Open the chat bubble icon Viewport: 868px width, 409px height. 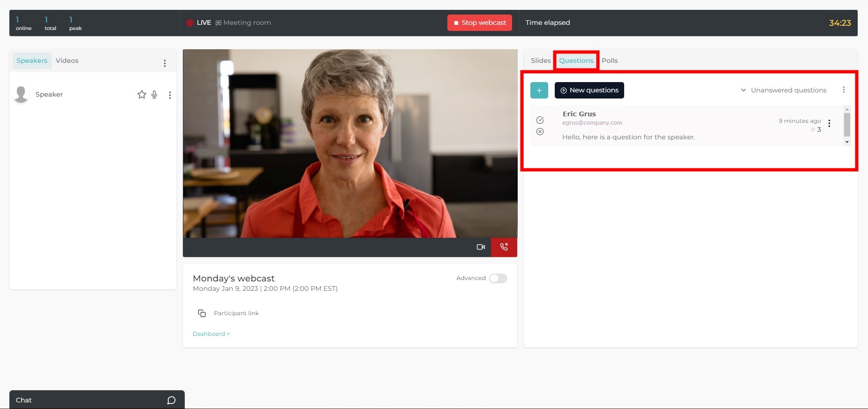(172, 400)
